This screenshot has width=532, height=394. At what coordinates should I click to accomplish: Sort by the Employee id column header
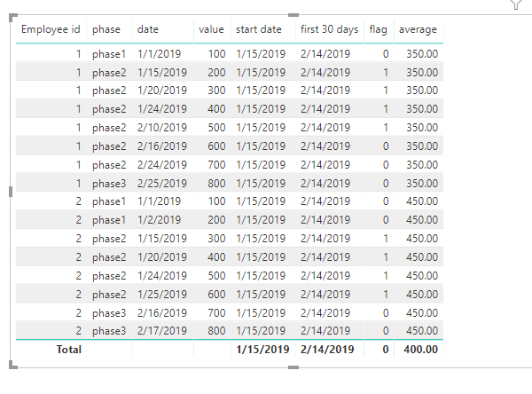pyautogui.click(x=51, y=29)
